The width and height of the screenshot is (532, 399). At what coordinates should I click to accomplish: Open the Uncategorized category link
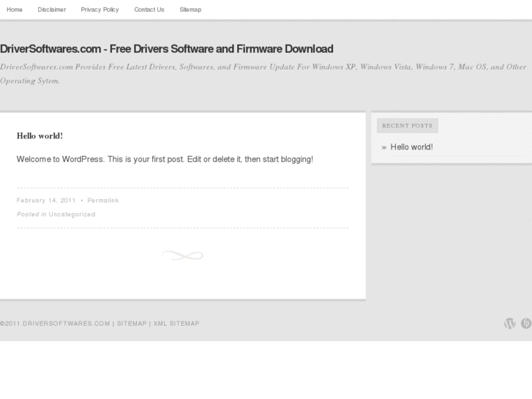(x=72, y=215)
